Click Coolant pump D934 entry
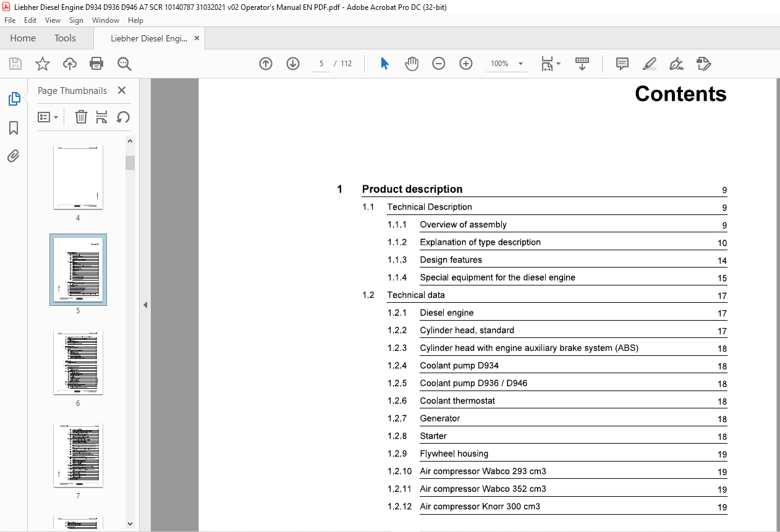This screenshot has width=780, height=532. coord(459,365)
